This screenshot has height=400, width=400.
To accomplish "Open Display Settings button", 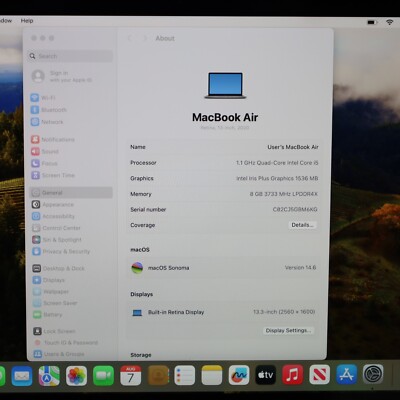I will point(288,330).
